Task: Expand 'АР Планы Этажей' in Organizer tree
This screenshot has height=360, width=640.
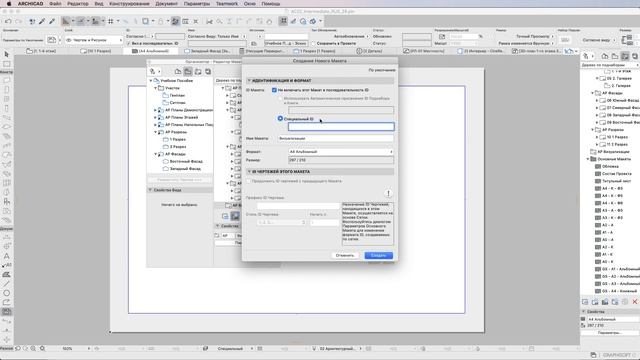Action: click(156, 117)
